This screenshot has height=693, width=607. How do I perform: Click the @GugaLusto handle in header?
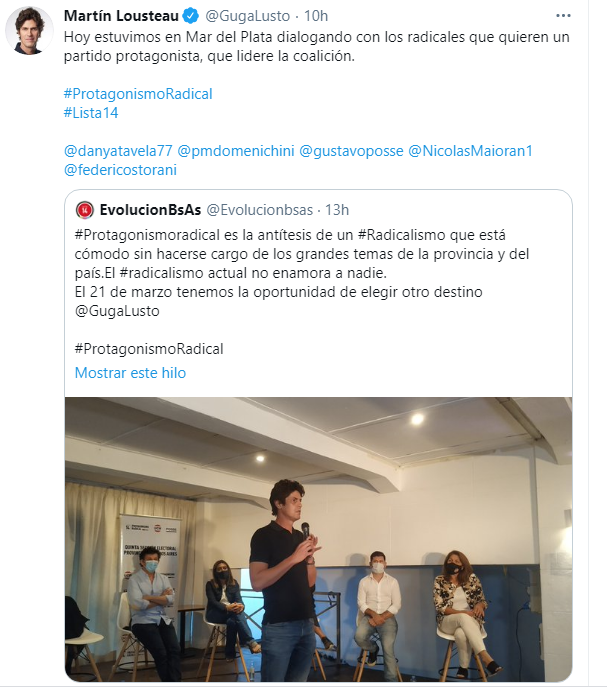pos(248,16)
